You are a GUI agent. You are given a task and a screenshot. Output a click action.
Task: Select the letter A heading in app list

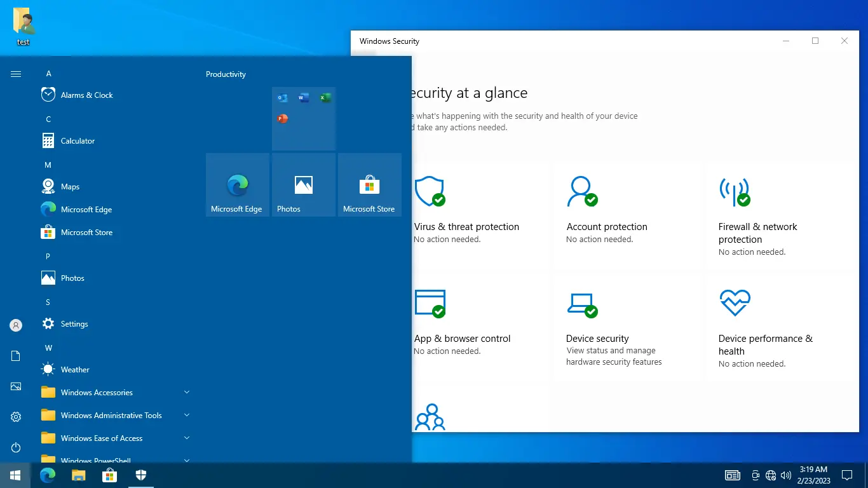click(48, 74)
